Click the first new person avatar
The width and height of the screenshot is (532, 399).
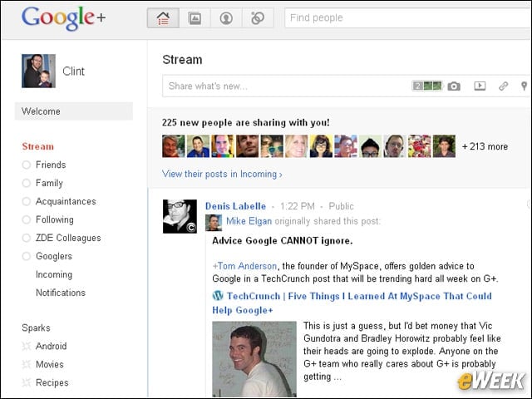(174, 146)
